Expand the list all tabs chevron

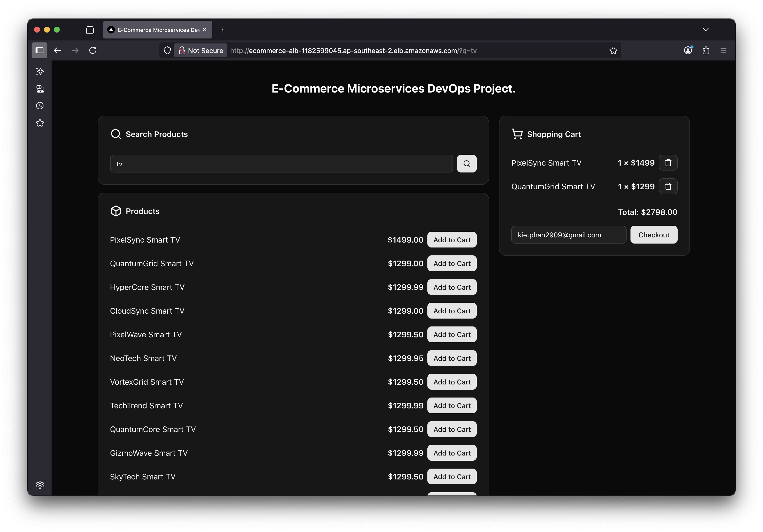[706, 30]
